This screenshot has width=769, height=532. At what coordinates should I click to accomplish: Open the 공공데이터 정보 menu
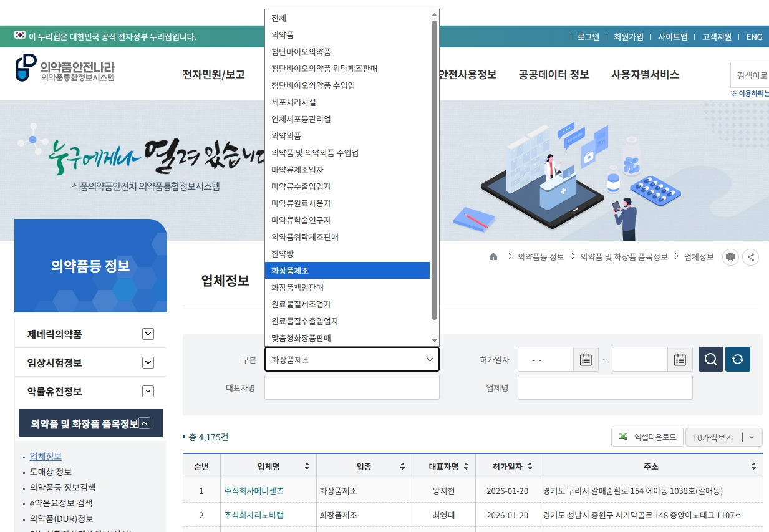pyautogui.click(x=553, y=74)
